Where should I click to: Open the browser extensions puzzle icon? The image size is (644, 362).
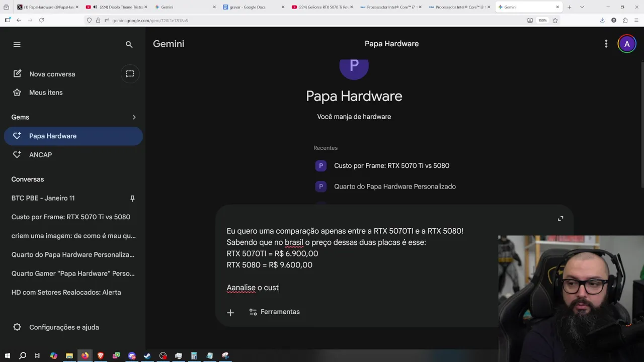625,20
